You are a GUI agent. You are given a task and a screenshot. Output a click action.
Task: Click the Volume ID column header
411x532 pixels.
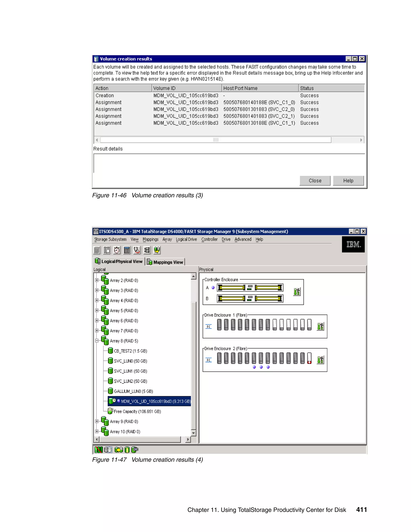pos(187,88)
